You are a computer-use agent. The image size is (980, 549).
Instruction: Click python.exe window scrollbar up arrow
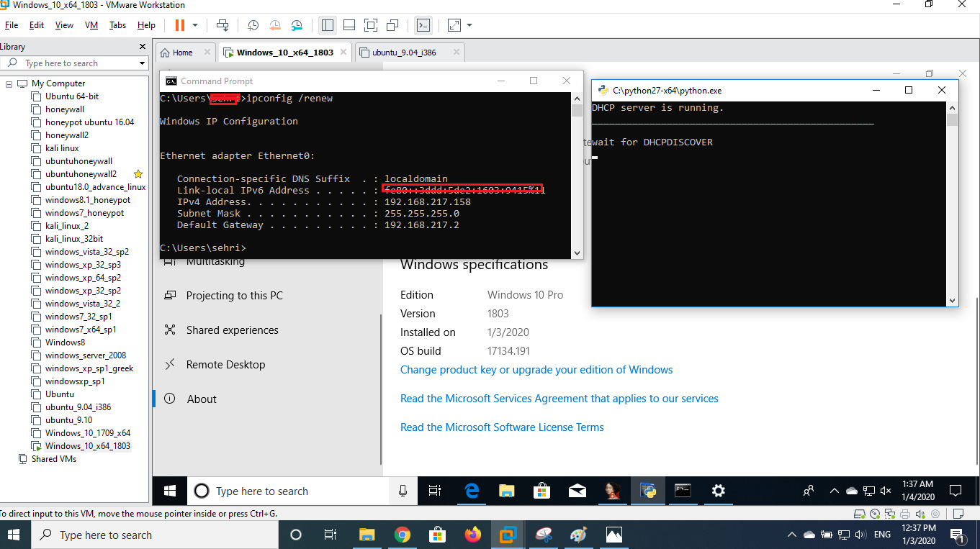coord(953,107)
